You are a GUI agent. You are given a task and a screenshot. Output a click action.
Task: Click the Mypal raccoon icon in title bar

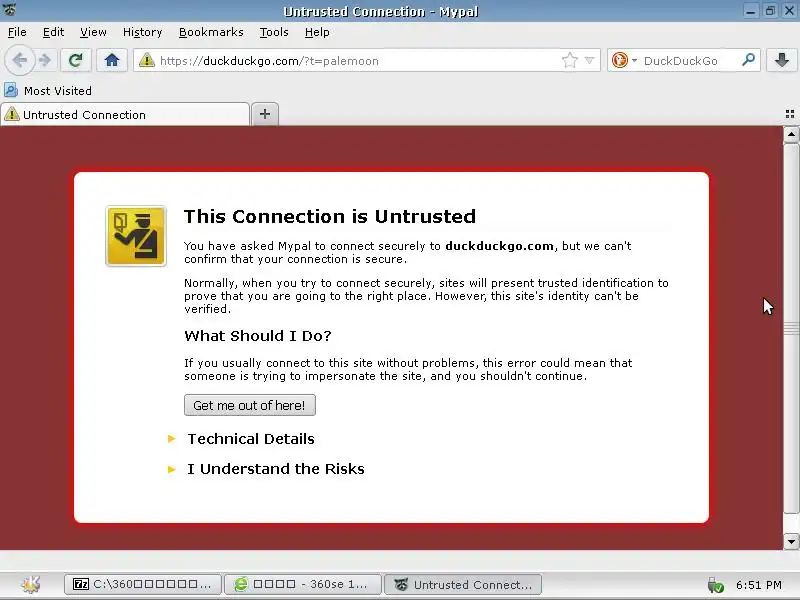(x=10, y=10)
